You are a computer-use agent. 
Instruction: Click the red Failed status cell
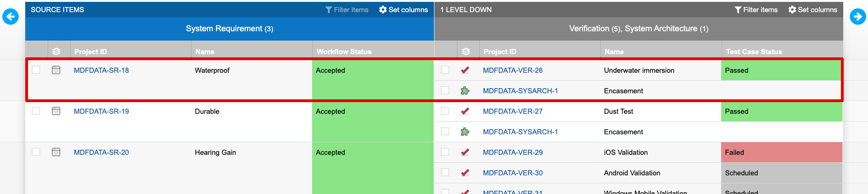781,152
